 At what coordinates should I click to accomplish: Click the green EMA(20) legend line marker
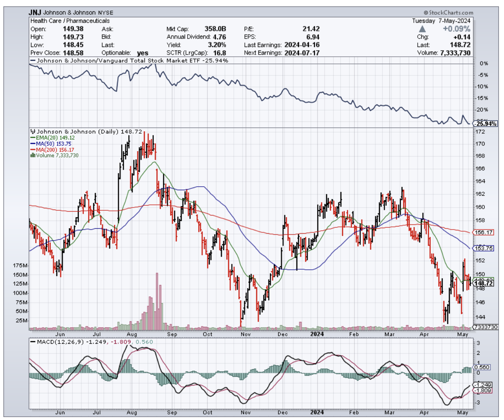pyautogui.click(x=32, y=138)
